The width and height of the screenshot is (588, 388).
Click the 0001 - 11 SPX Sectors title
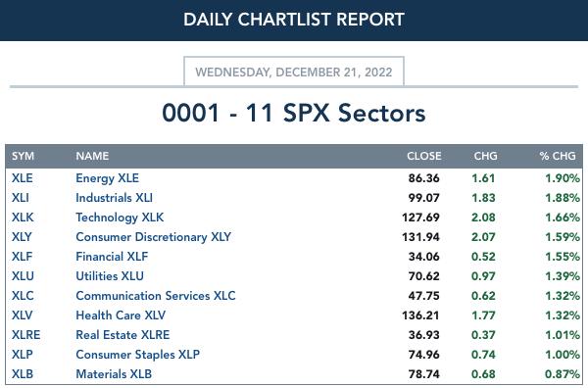point(294,113)
